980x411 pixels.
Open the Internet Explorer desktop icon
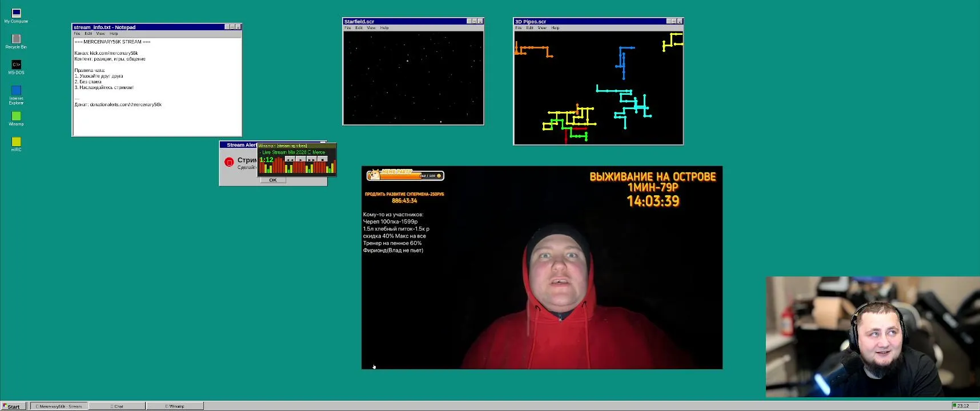[16, 94]
